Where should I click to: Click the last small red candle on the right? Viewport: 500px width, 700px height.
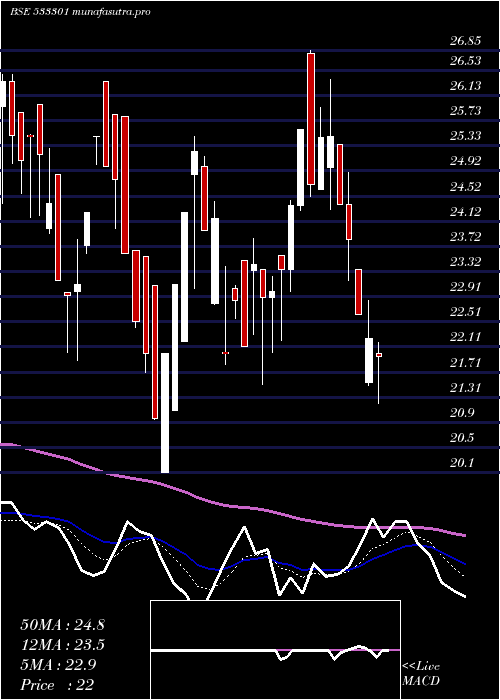tap(379, 355)
